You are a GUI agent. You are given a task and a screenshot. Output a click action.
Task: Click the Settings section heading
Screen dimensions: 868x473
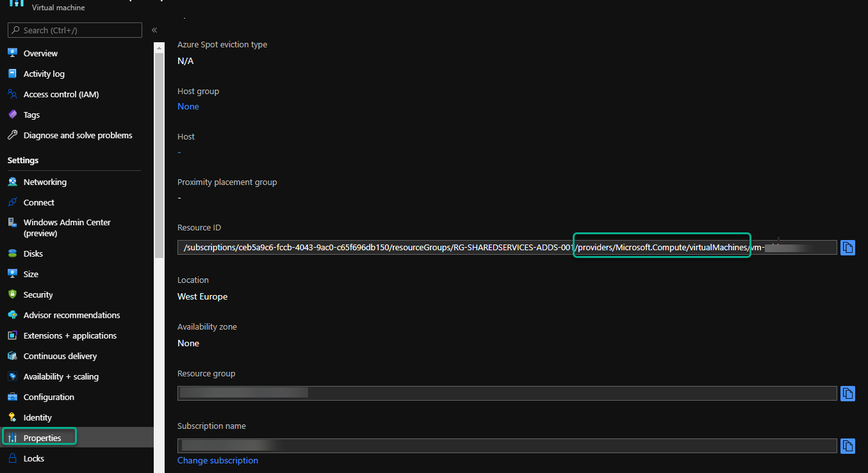point(23,160)
